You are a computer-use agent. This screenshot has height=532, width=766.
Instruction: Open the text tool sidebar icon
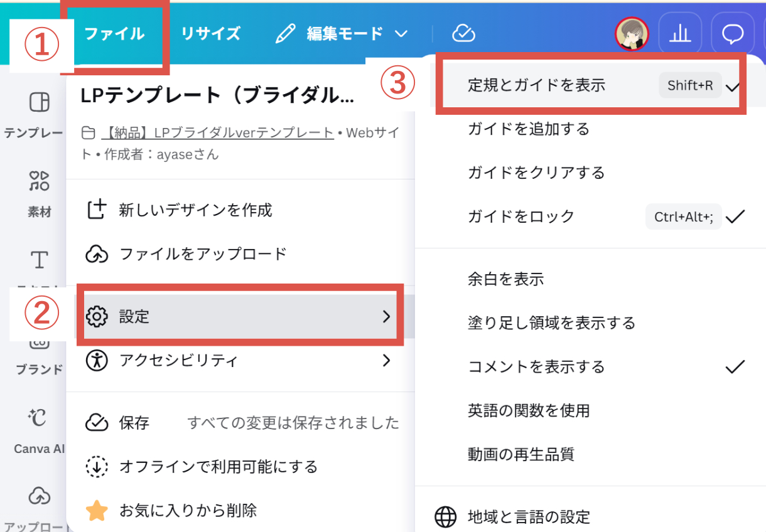click(39, 260)
